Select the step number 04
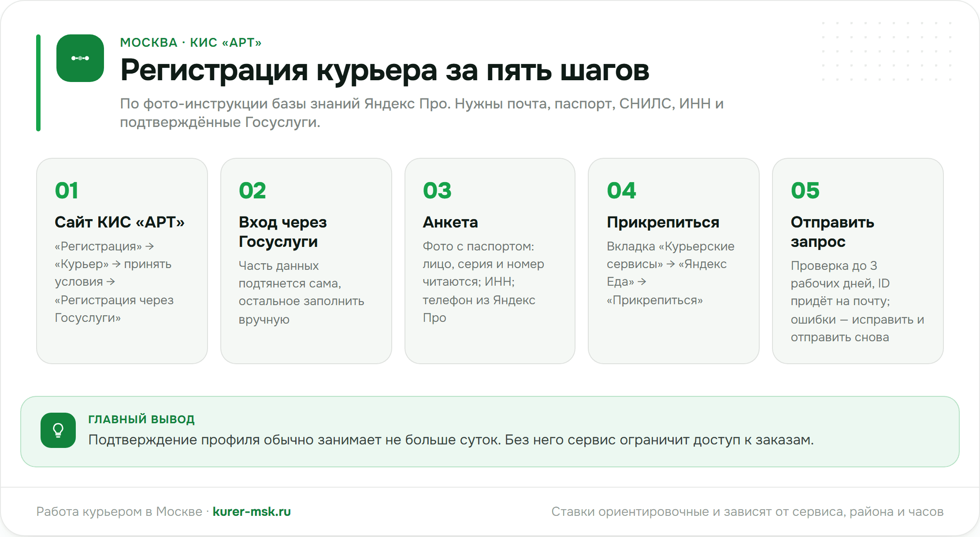980x537 pixels. point(621,190)
